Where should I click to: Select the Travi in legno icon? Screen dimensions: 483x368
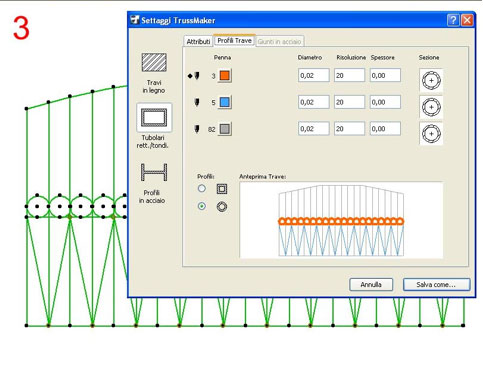[x=154, y=62]
